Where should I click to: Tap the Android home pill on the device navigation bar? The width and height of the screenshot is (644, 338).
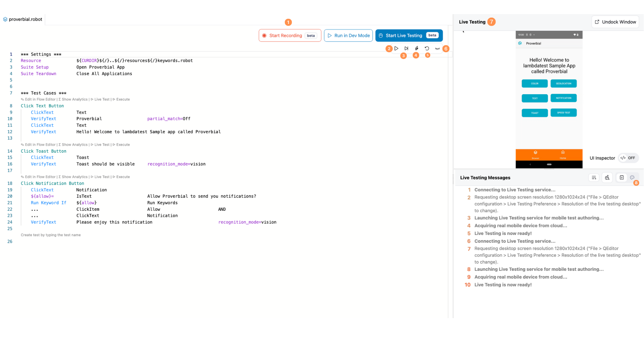pyautogui.click(x=549, y=164)
